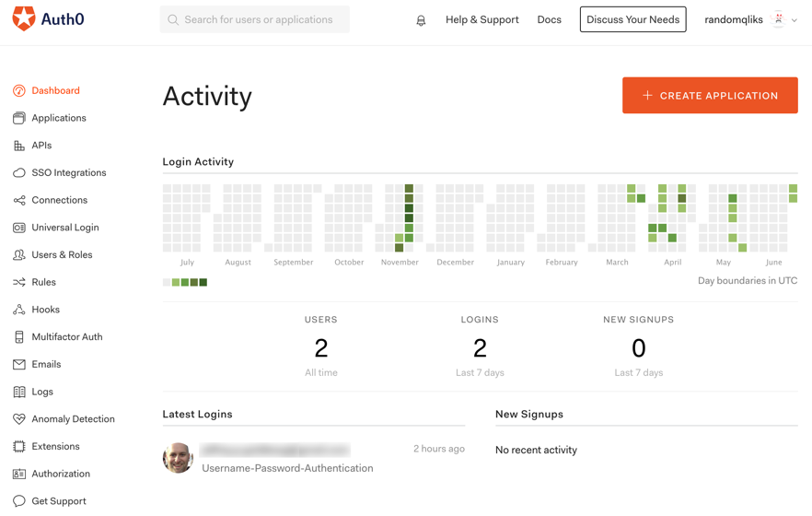
Task: Click the Logs open-book icon
Action: (19, 392)
